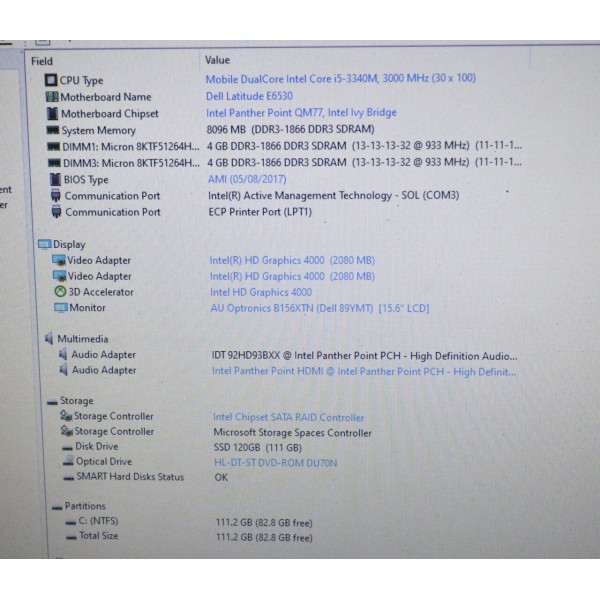Click the Multimedia section speaker icon
Screen dimensions: 600x600
(49, 338)
